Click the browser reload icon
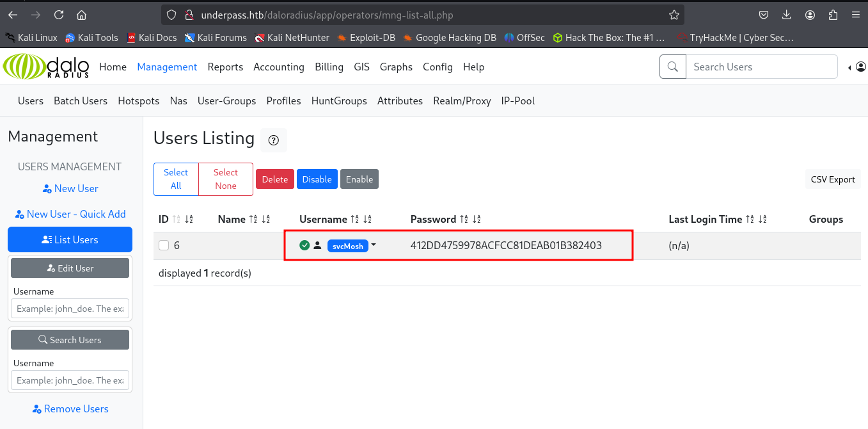Viewport: 868px width, 429px height. pyautogui.click(x=59, y=15)
